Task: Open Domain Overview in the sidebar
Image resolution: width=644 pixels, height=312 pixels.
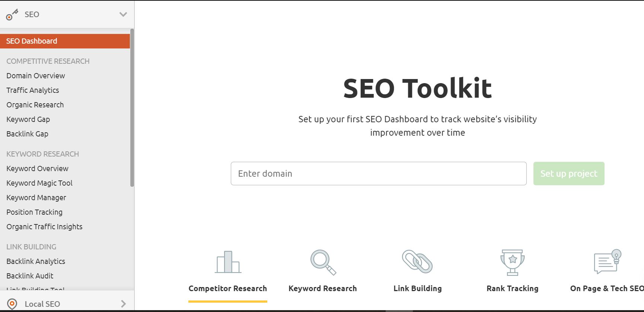Action: point(36,76)
